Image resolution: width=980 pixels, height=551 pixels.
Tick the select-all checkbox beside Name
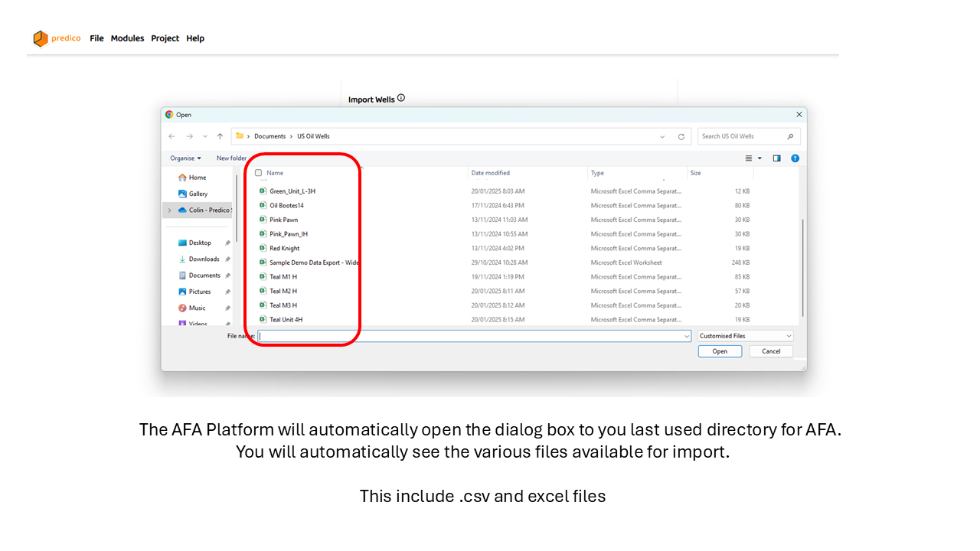click(259, 173)
